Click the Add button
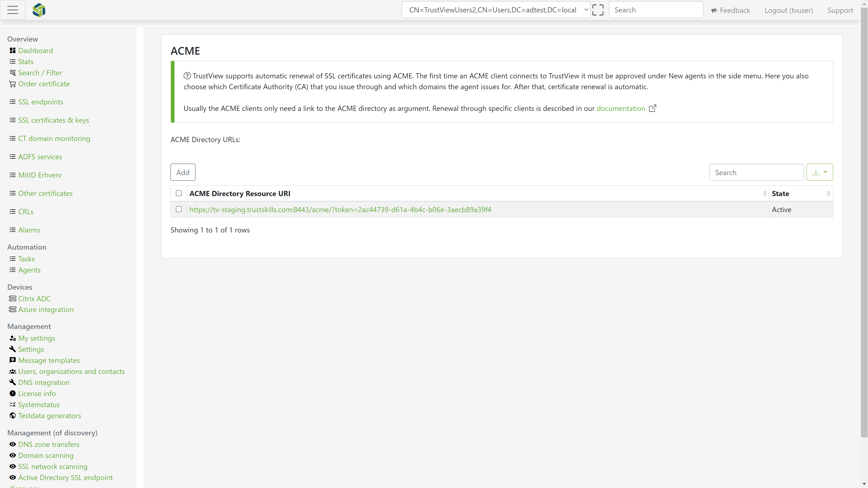Image resolution: width=868 pixels, height=488 pixels. click(183, 172)
